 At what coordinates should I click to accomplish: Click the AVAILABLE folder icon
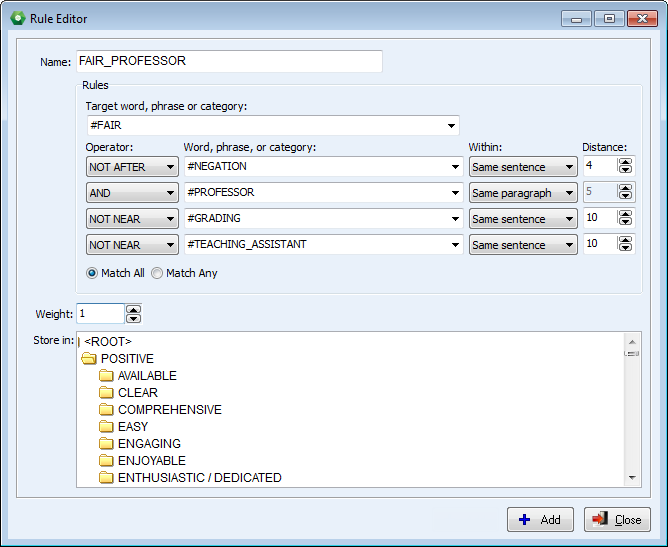107,376
